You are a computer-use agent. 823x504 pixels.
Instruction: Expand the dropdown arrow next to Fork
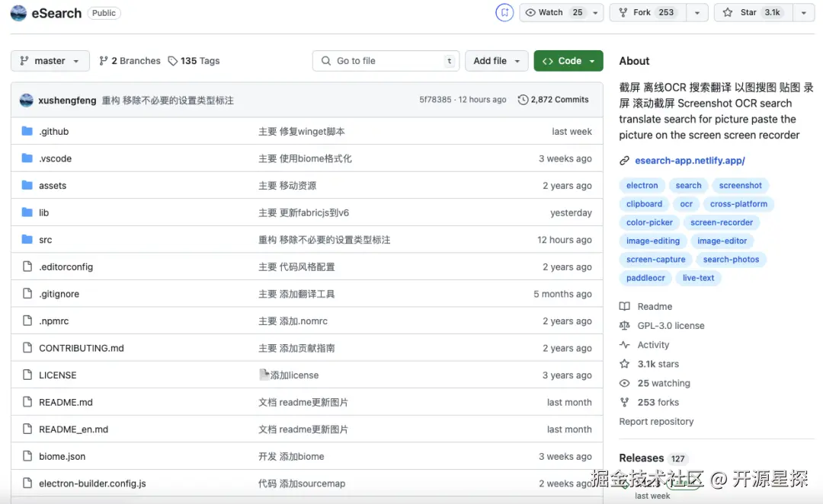[697, 13]
